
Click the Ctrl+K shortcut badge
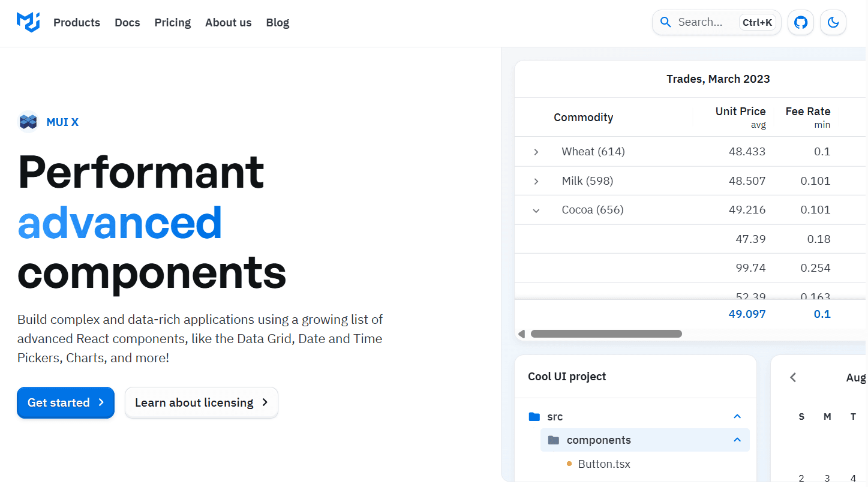tap(758, 23)
